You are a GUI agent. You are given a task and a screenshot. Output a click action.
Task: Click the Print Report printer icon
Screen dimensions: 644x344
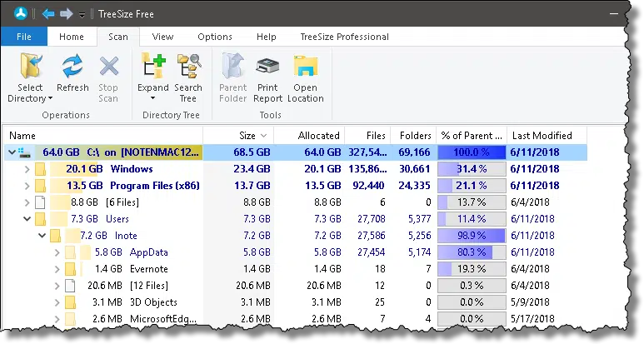(267, 67)
